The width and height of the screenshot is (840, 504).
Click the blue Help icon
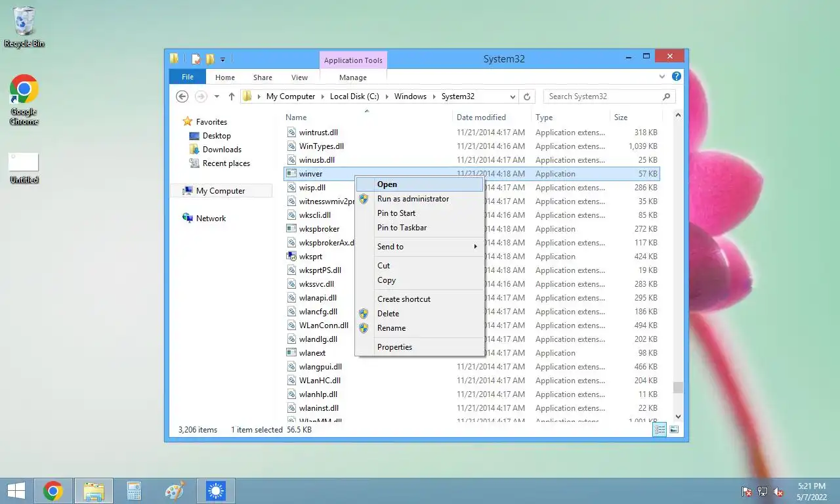(x=677, y=77)
